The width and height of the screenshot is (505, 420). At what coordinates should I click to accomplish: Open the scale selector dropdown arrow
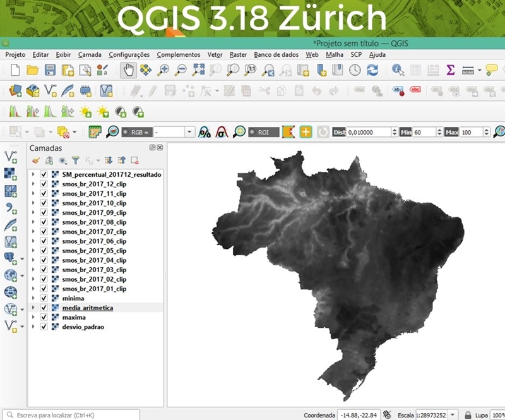tap(453, 415)
